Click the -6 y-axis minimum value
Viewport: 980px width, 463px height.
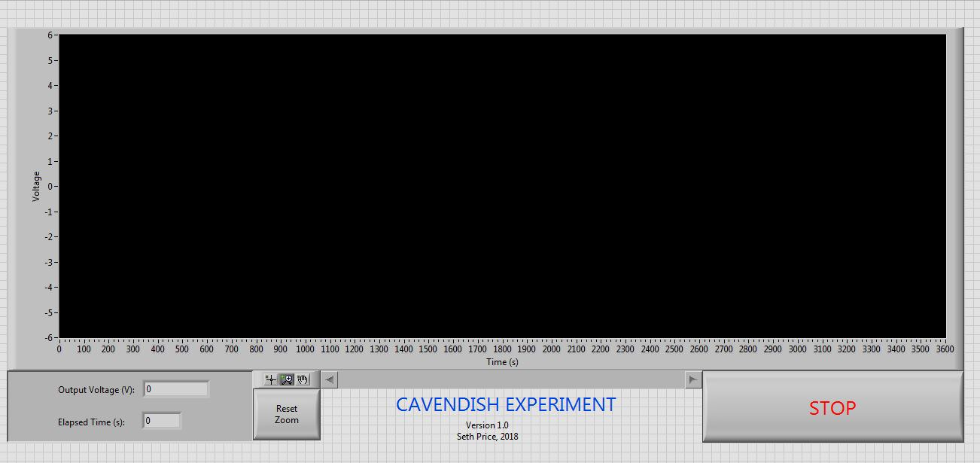pos(49,338)
